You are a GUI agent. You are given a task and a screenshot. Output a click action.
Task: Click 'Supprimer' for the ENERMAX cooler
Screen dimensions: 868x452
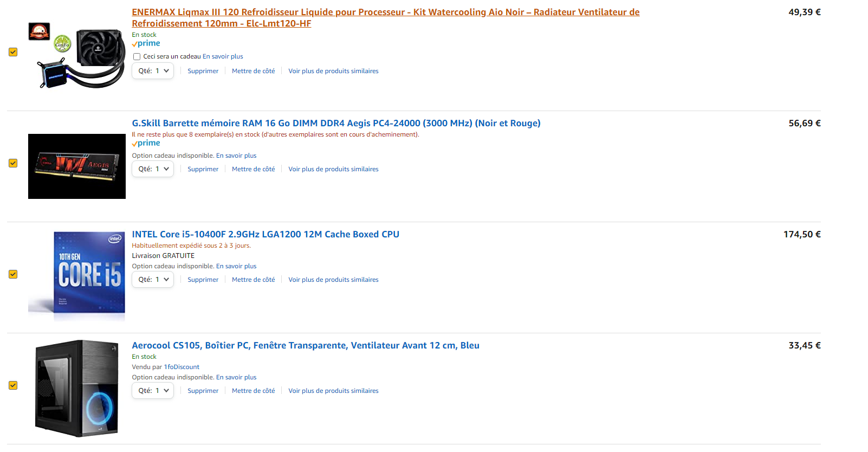[x=203, y=71]
